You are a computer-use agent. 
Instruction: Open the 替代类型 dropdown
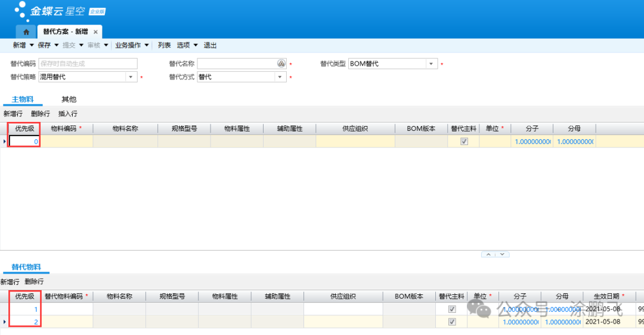click(x=431, y=64)
